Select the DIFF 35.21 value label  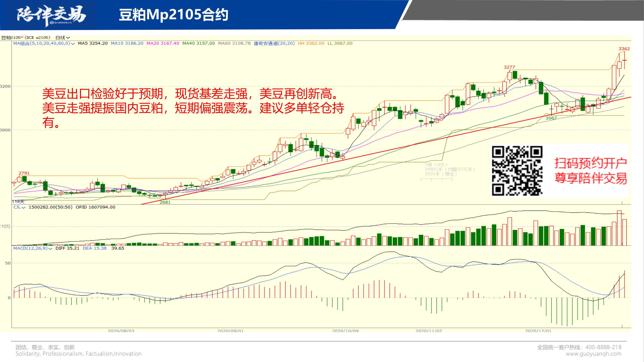[67, 248]
